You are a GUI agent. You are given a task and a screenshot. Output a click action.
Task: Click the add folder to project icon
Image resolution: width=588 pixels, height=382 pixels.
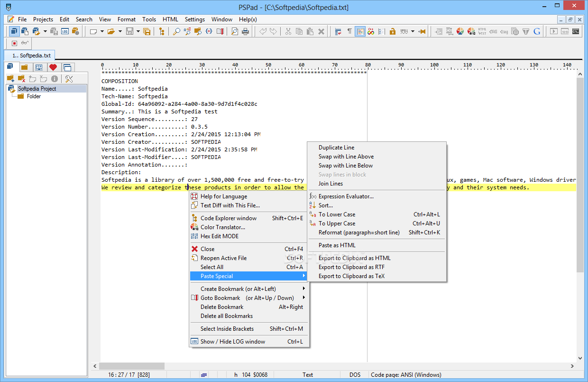[x=10, y=79]
